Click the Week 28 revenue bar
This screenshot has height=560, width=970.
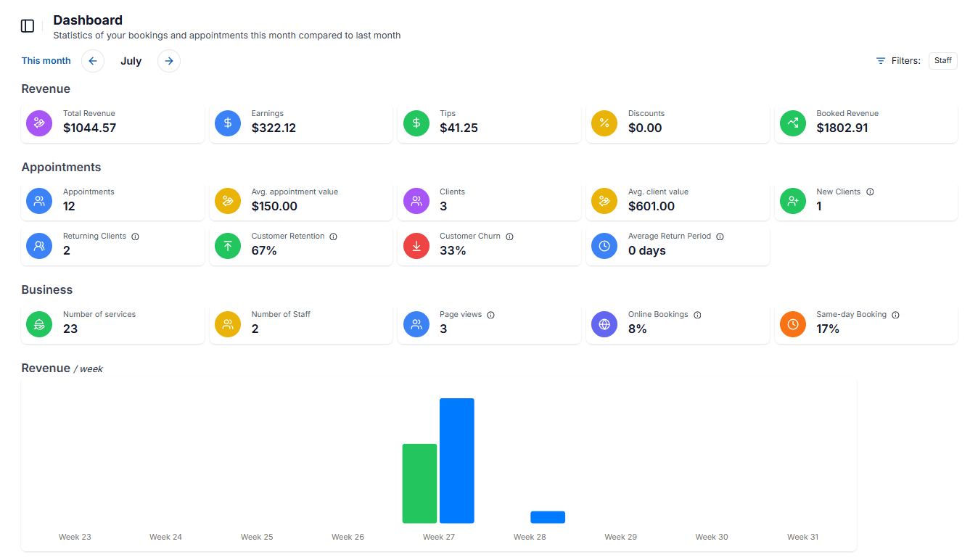tap(548, 516)
